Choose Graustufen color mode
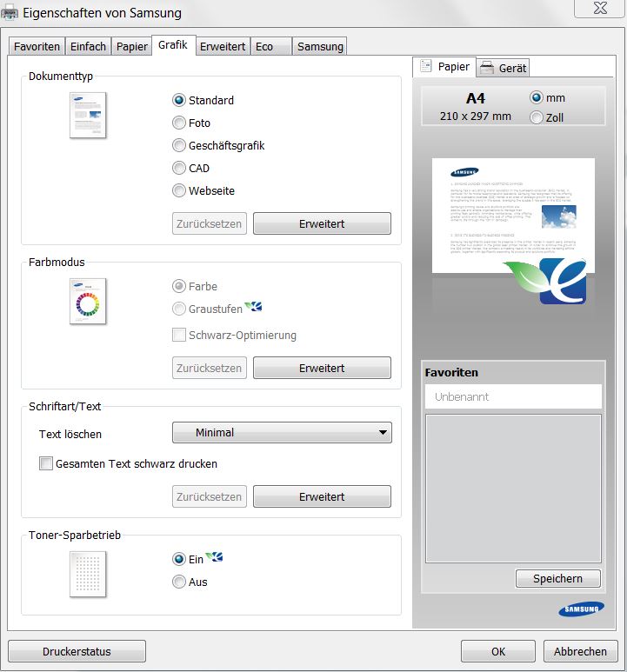Screen dimensions: 627x672 click(208, 309)
